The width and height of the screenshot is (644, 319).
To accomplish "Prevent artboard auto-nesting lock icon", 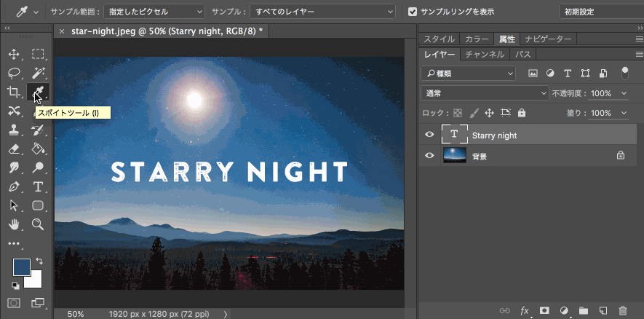I will pos(506,113).
